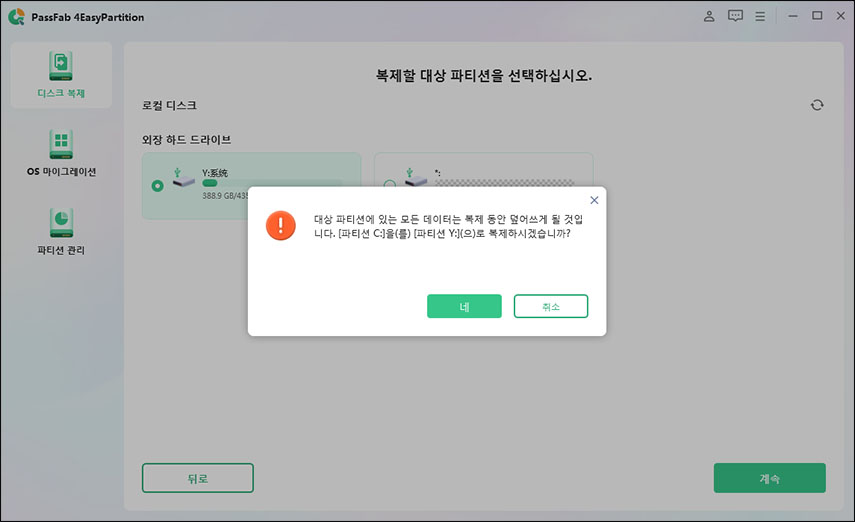
Task: Close the PassFab application window
Action: 841,16
